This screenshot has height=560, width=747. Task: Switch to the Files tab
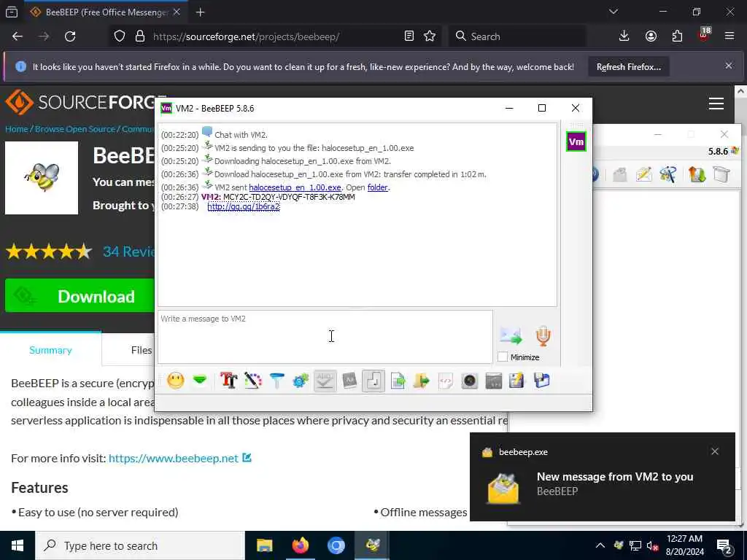pos(142,350)
